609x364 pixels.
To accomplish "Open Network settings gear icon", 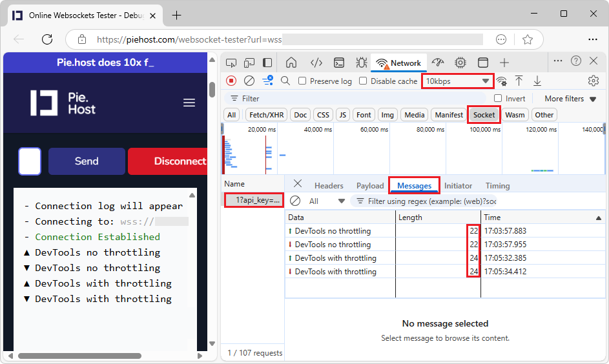I will pyautogui.click(x=593, y=81).
